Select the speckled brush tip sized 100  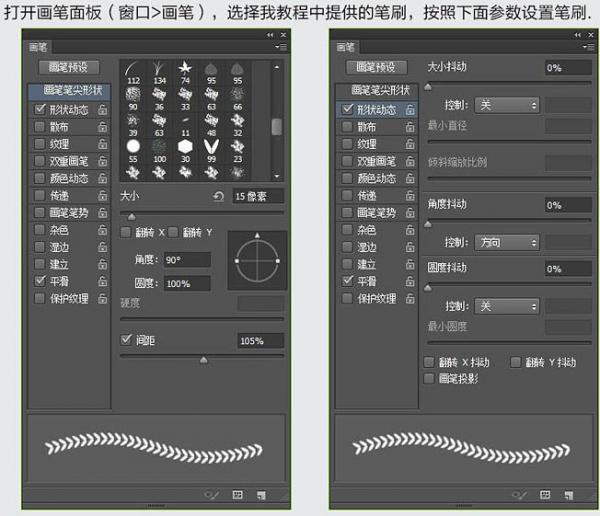(x=159, y=151)
